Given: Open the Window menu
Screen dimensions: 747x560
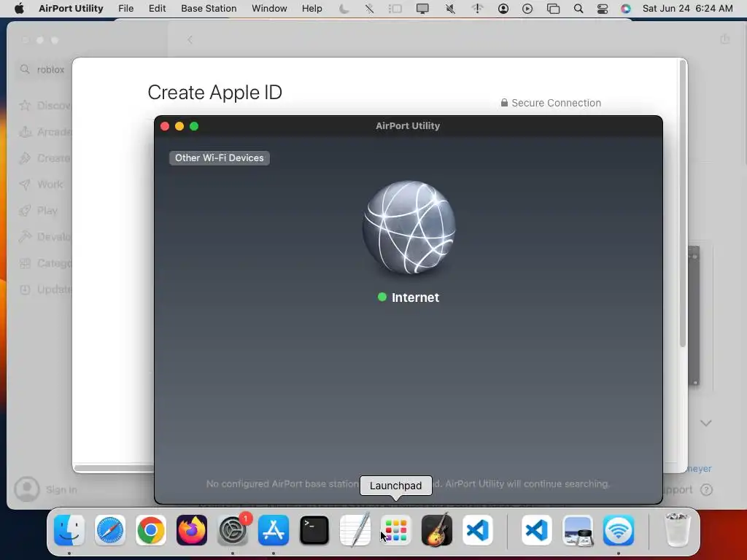Looking at the screenshot, I should (x=269, y=9).
